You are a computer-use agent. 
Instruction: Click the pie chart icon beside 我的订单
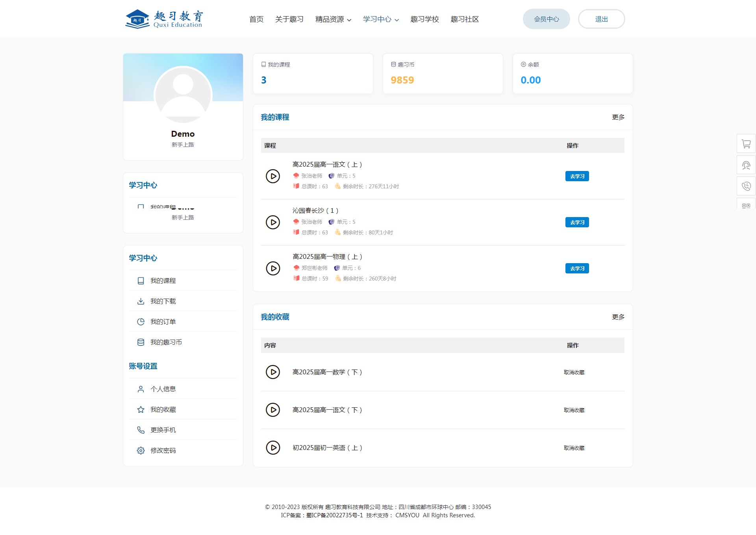coord(141,321)
